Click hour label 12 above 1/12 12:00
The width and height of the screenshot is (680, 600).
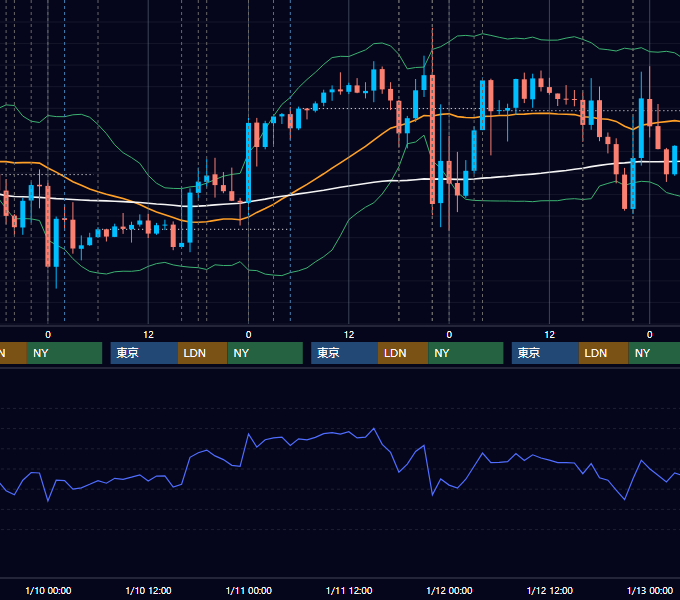click(549, 335)
